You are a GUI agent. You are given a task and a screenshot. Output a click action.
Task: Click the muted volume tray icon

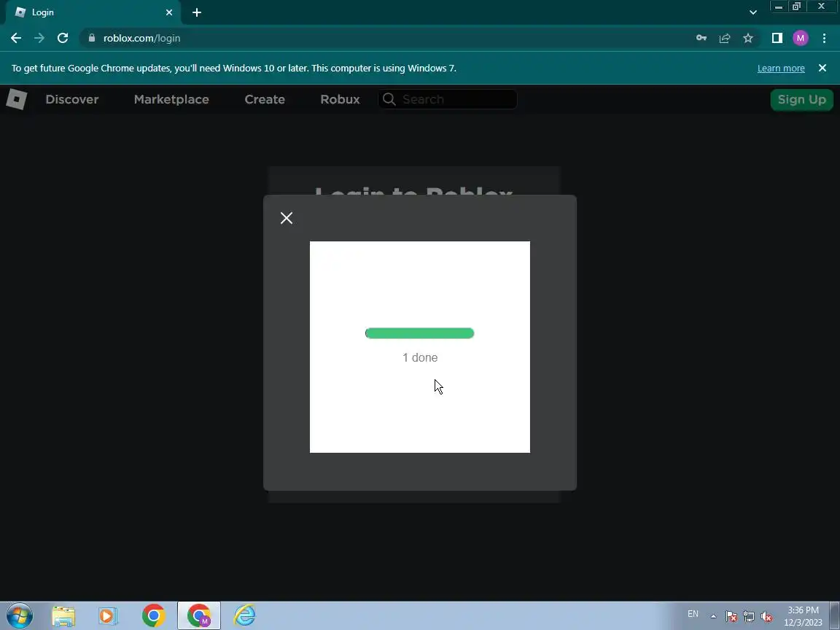pos(766,616)
